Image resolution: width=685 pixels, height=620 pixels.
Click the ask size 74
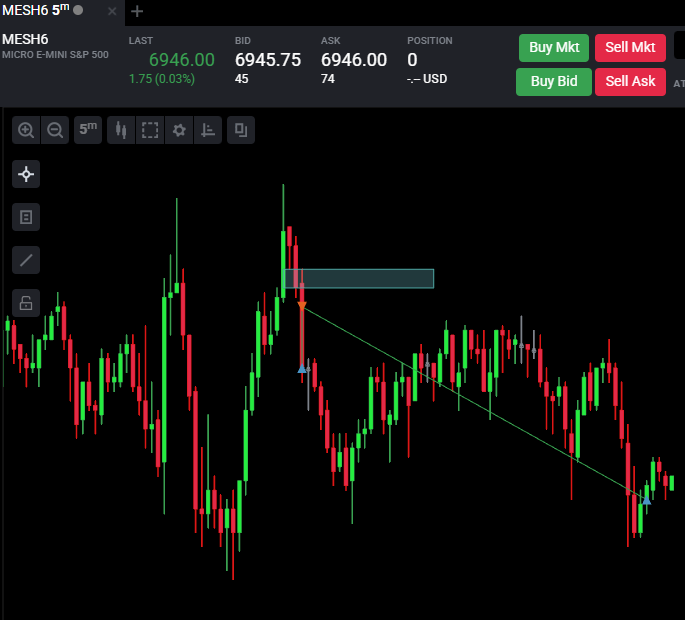click(328, 79)
